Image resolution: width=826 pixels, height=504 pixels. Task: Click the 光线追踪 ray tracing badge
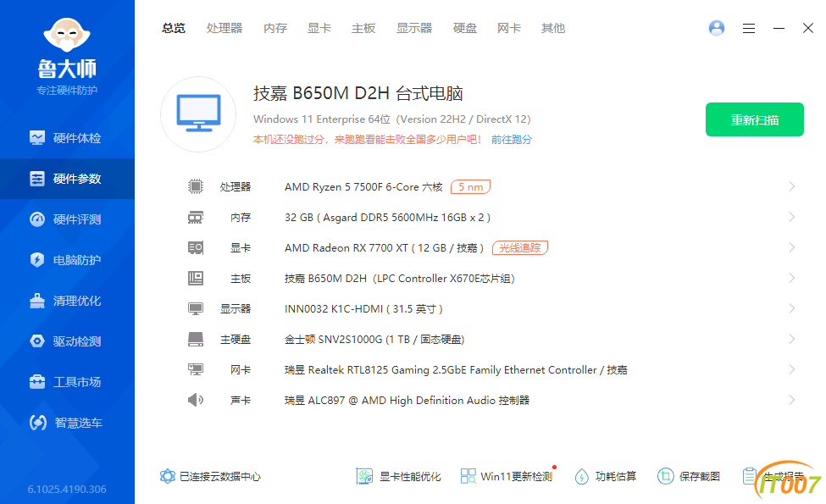pyautogui.click(x=520, y=247)
